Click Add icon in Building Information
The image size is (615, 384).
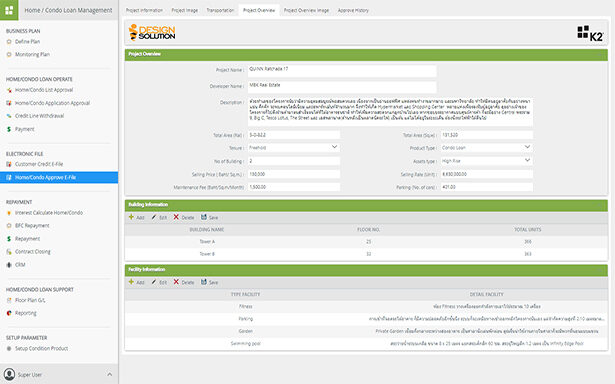pos(131,217)
